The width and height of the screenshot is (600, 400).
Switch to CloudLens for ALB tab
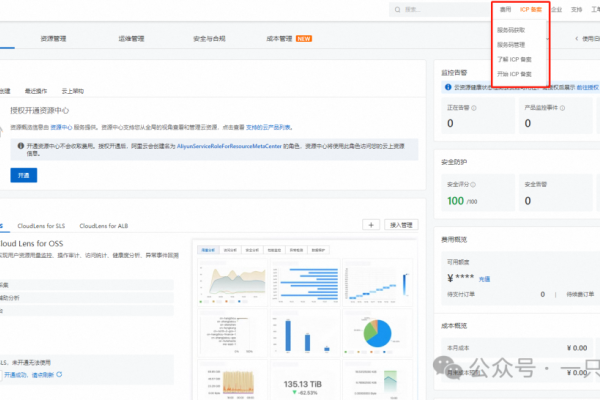click(x=104, y=226)
